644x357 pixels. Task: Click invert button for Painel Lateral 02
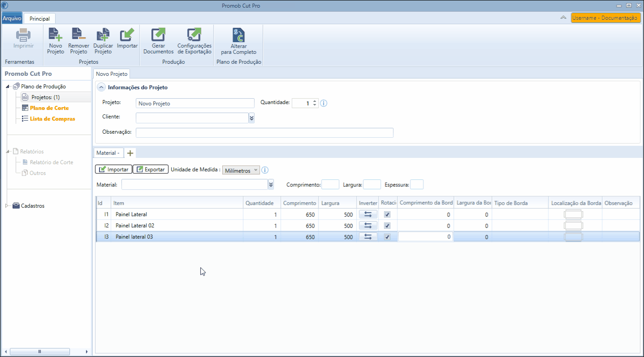[x=368, y=226]
